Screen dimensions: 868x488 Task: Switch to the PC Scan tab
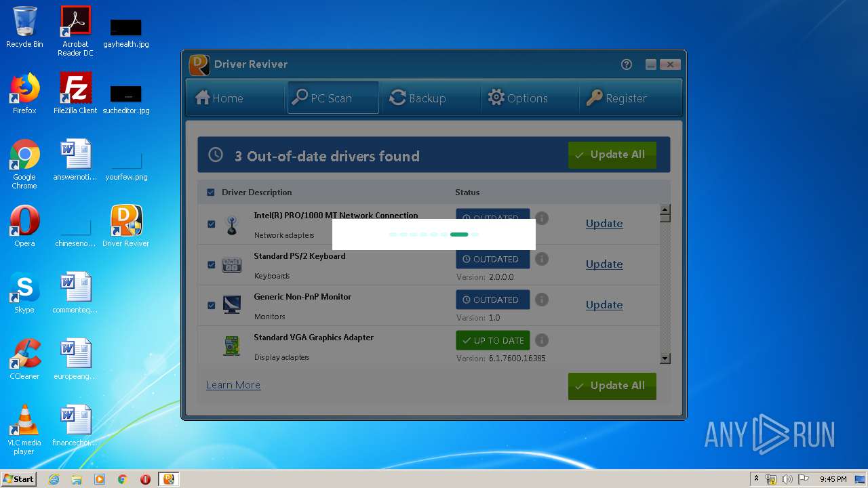coord(333,98)
